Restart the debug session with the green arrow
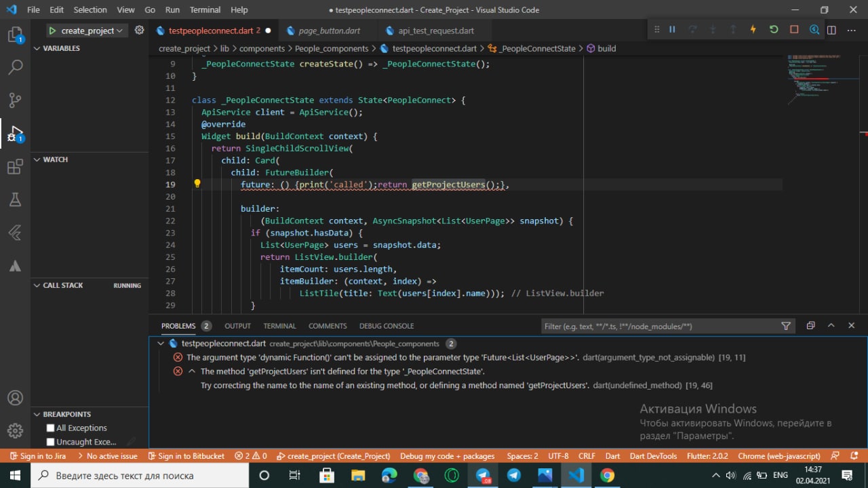This screenshot has height=488, width=868. [x=774, y=30]
